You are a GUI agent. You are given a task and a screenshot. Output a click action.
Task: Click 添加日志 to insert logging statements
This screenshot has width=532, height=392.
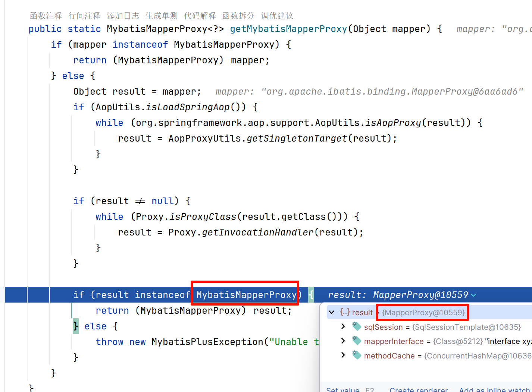click(x=123, y=16)
